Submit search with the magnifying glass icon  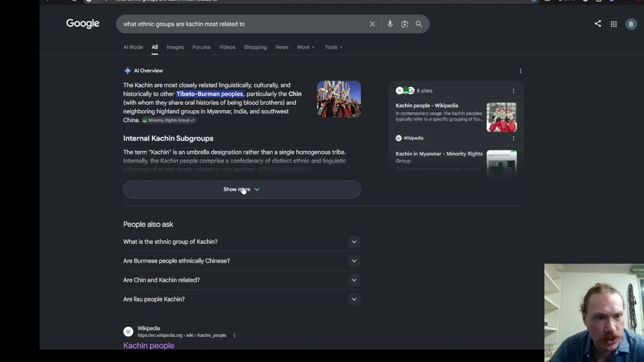tap(419, 24)
